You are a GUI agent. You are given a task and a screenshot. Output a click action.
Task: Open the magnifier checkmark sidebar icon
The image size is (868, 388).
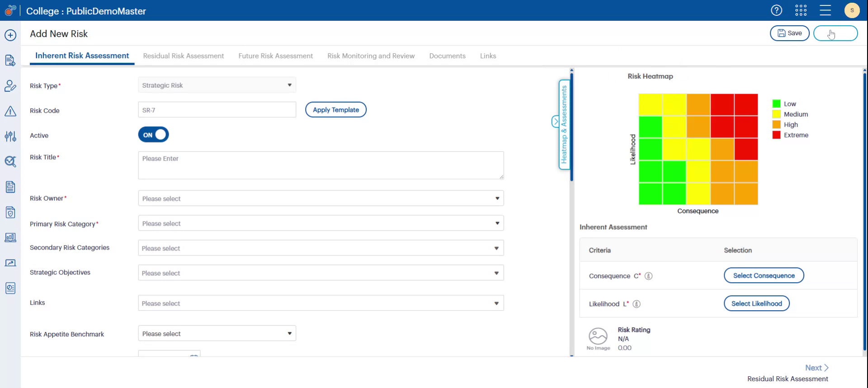tap(10, 161)
